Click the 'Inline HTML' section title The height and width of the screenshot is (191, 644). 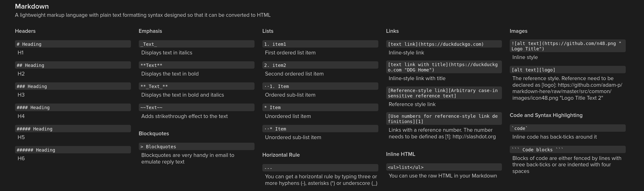[x=400, y=154]
